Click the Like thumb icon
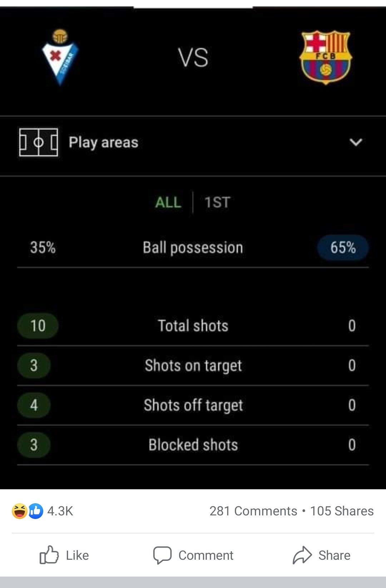 pyautogui.click(x=49, y=555)
